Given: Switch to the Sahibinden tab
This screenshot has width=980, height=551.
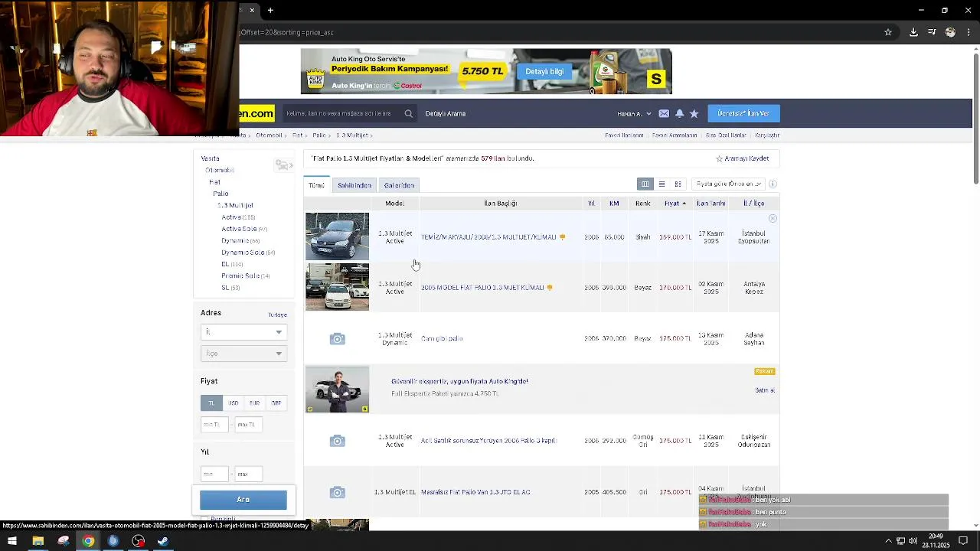Looking at the screenshot, I should click(354, 185).
